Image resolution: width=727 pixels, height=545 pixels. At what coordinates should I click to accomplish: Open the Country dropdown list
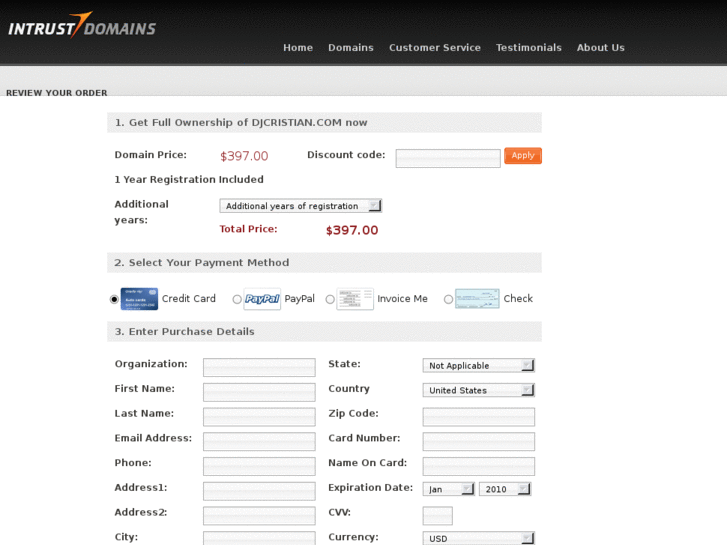(478, 390)
